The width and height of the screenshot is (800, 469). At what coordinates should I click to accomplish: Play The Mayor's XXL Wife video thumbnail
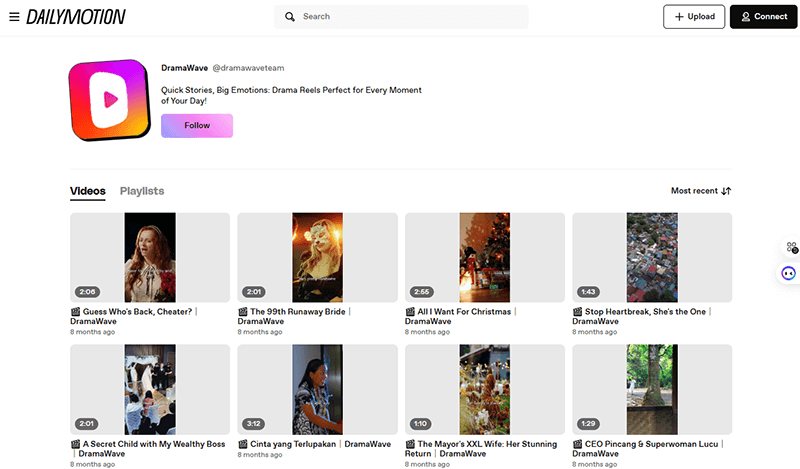coord(484,389)
